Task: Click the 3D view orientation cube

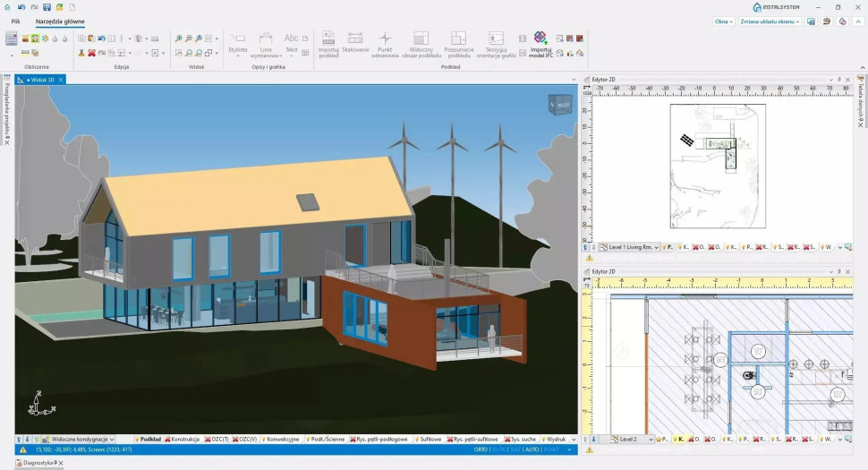Action: tap(561, 106)
